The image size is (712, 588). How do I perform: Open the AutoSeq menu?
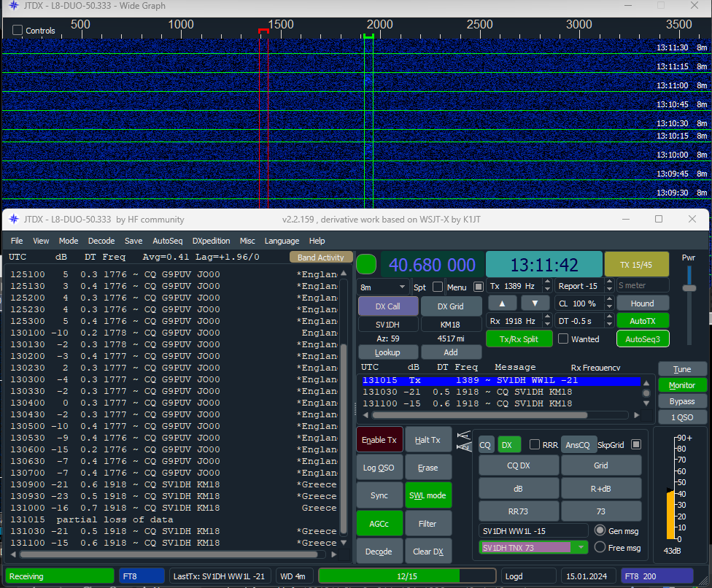[x=168, y=241]
